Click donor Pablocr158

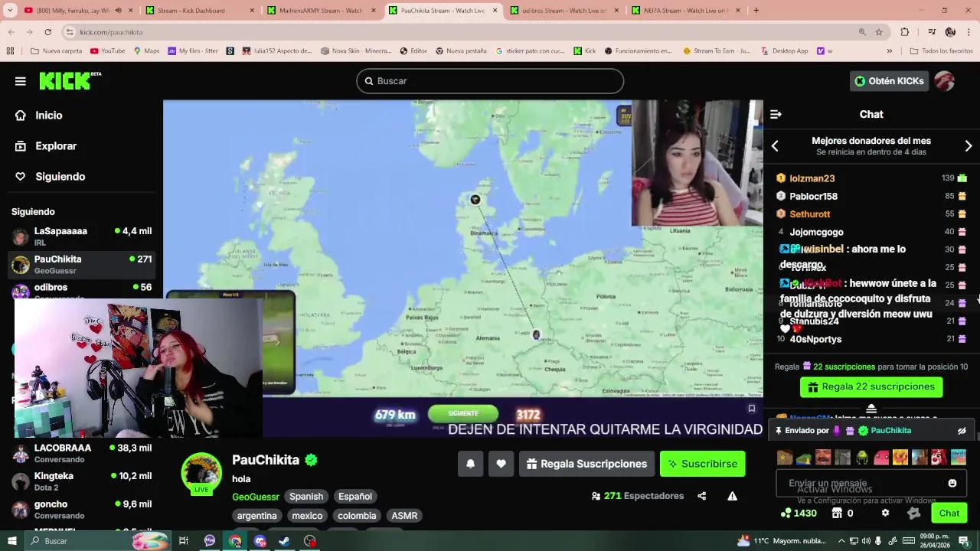point(813,196)
